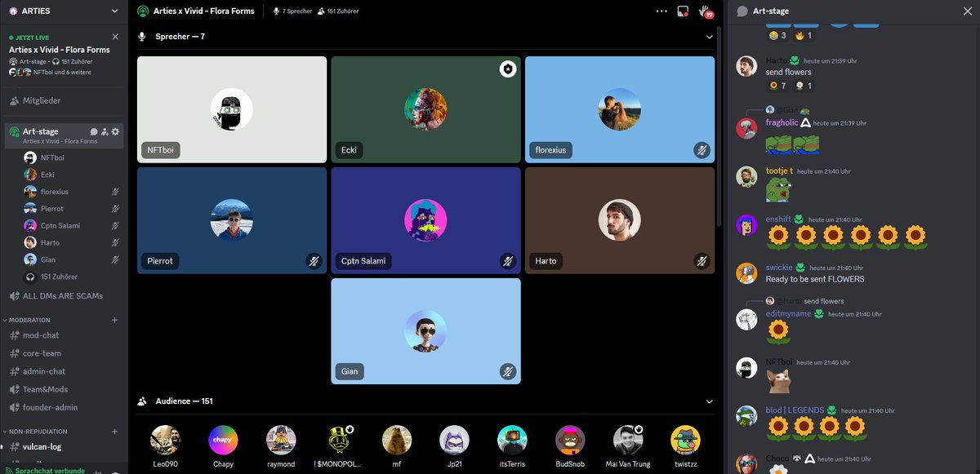The width and height of the screenshot is (980, 474).
Task: Click the 151 Zuhörer count in header
Action: coord(338,11)
